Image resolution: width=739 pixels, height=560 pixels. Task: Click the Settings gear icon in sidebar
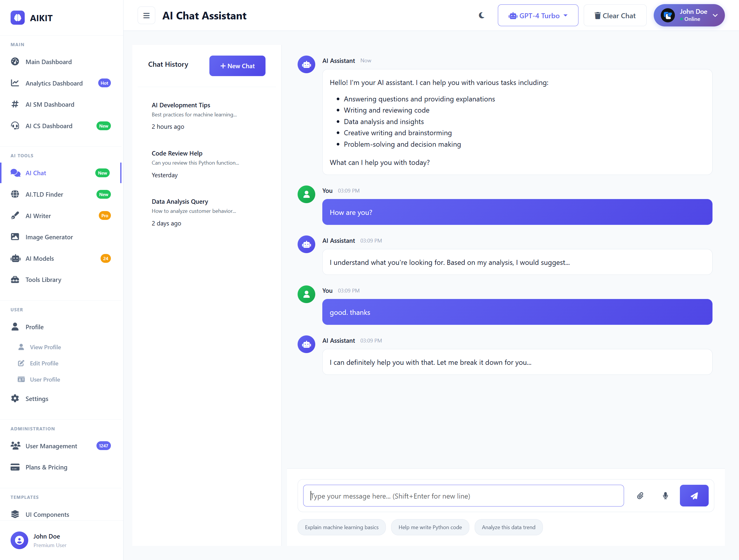click(x=15, y=398)
